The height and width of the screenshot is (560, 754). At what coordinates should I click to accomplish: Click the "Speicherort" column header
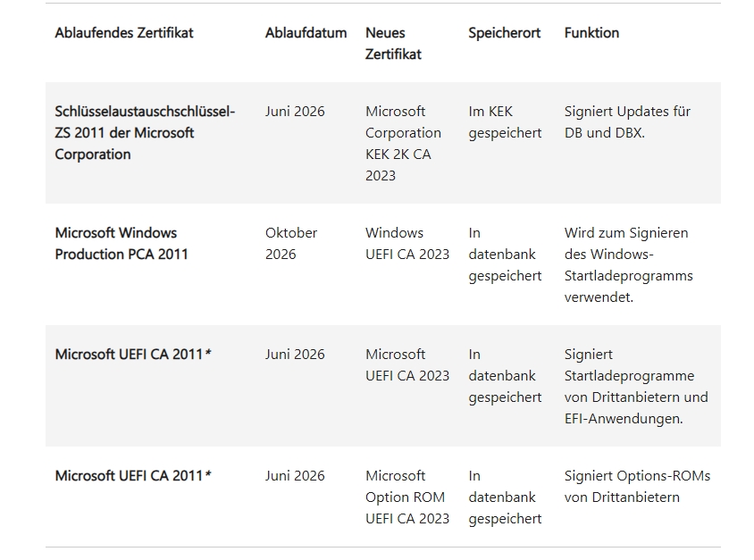(505, 33)
